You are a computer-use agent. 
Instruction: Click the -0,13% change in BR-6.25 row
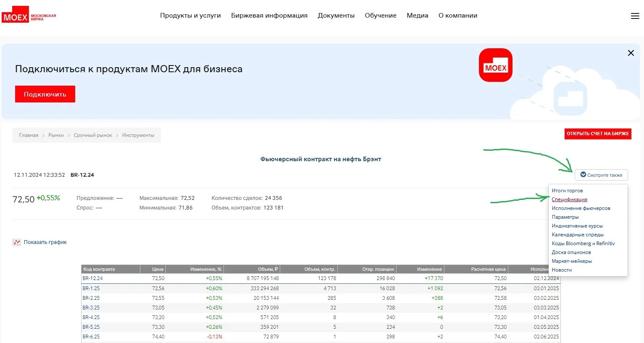(x=215, y=337)
